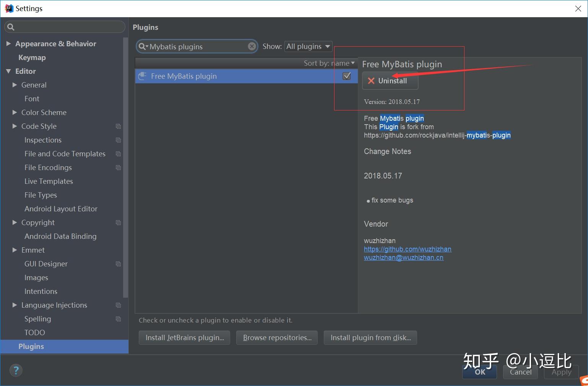588x386 pixels.
Task: Select Font settings page
Action: coord(32,99)
